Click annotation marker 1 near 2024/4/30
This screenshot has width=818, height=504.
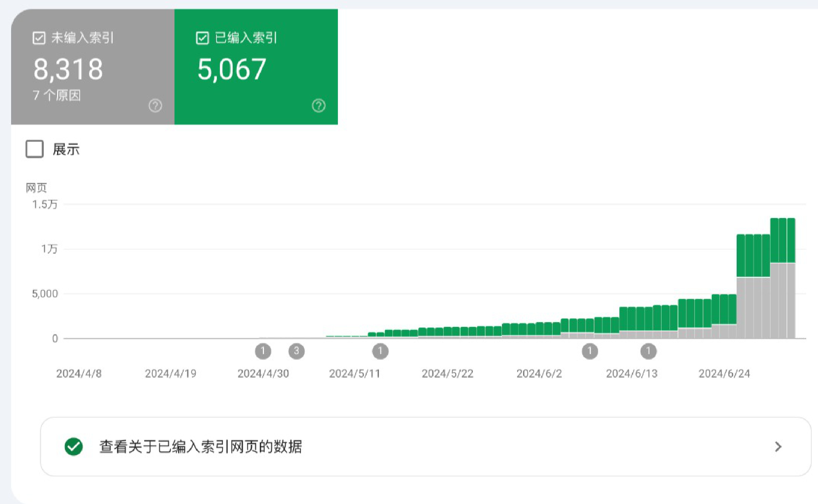263,351
